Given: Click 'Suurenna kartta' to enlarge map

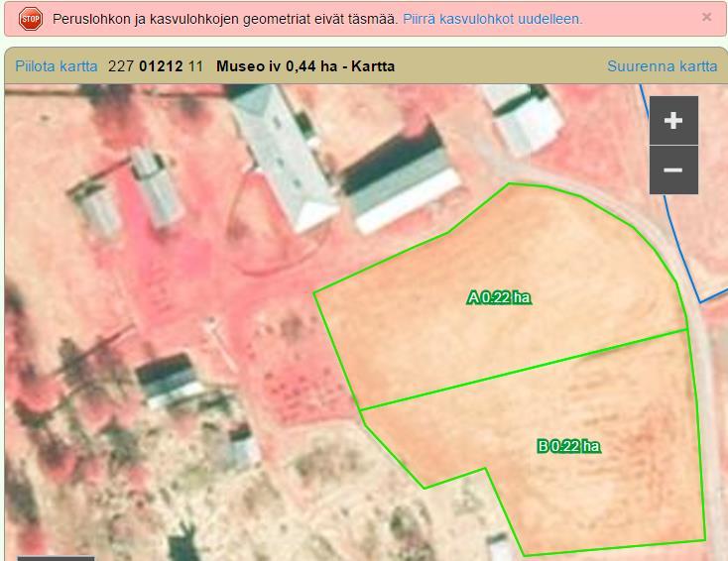Looking at the screenshot, I should (663, 65).
